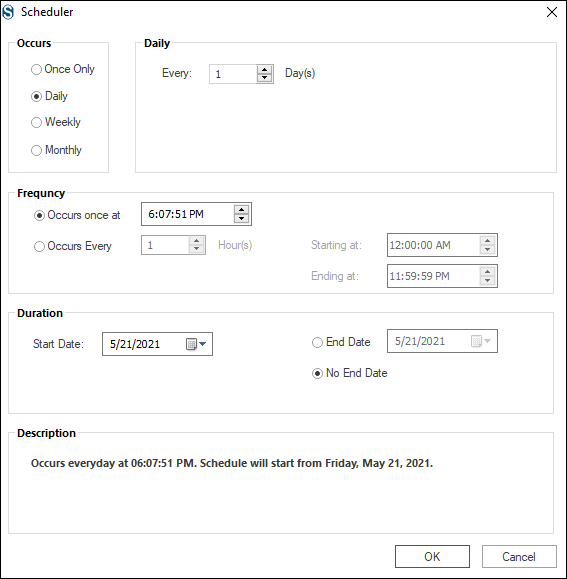
Task: Increase the Ending at time
Action: [x=487, y=272]
